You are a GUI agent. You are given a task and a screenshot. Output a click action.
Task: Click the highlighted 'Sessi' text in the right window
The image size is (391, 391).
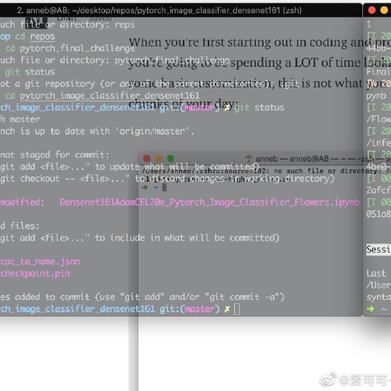[x=378, y=250]
